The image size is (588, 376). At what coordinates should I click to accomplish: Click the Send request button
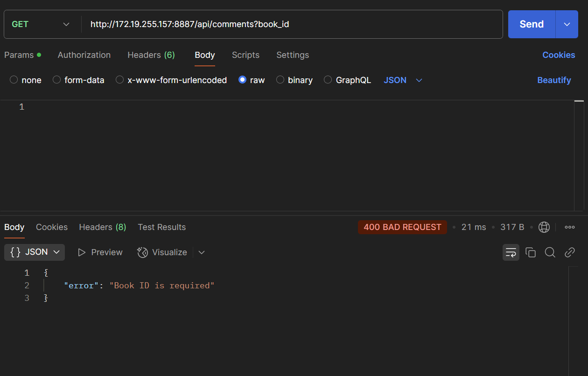click(x=532, y=24)
